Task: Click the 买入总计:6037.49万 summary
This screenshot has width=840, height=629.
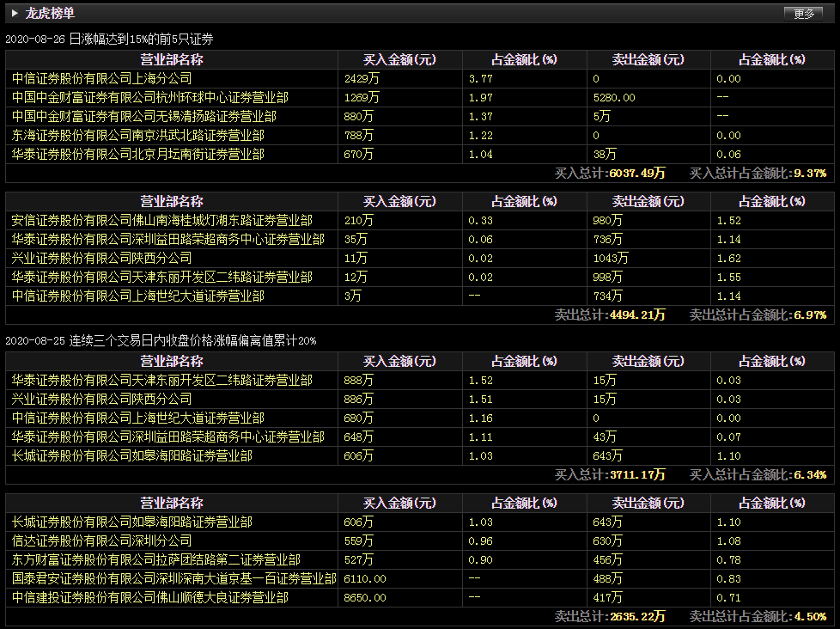Action: [610, 173]
